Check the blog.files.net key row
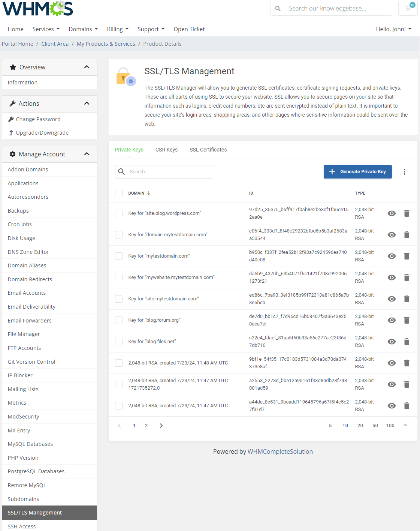The height and width of the screenshot is (531, 420). (x=119, y=342)
